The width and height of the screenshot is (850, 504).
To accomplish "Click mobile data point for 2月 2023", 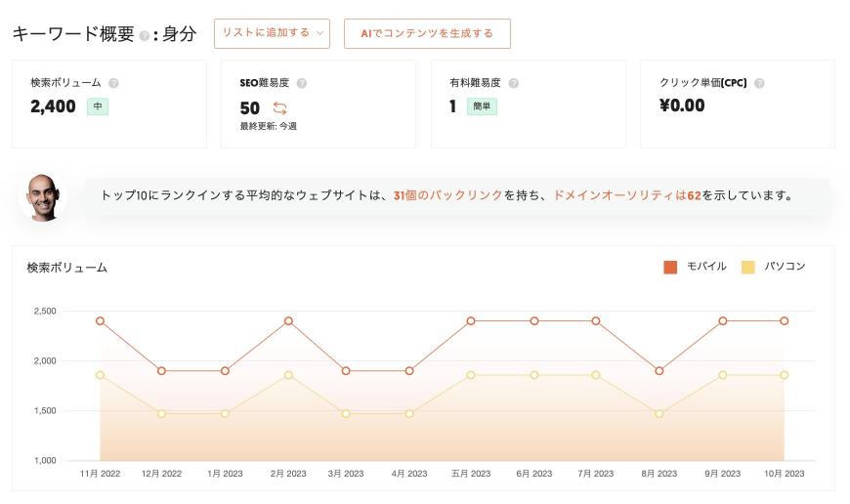I will [x=288, y=320].
